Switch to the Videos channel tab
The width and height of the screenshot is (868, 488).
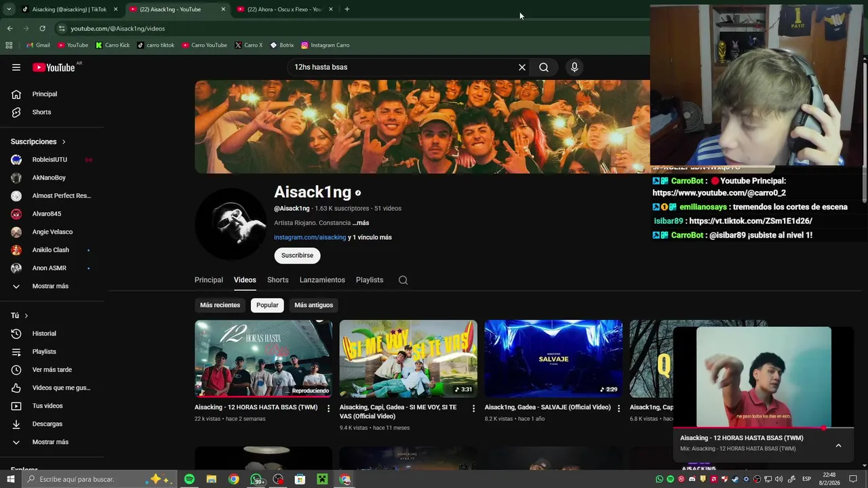click(245, 280)
